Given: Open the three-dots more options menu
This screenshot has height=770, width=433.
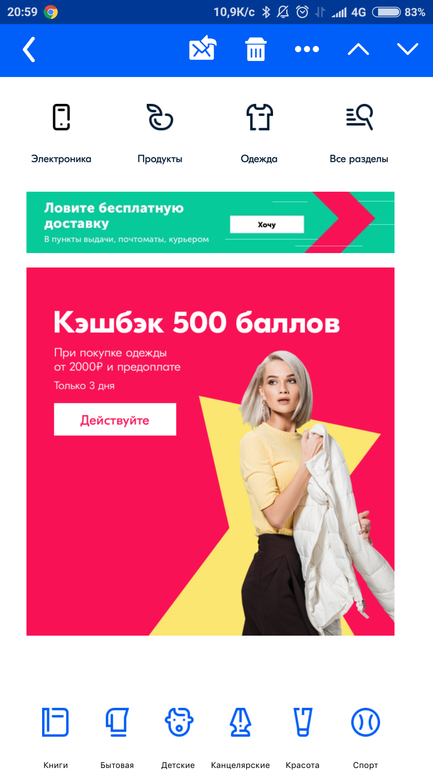Looking at the screenshot, I should (x=307, y=49).
